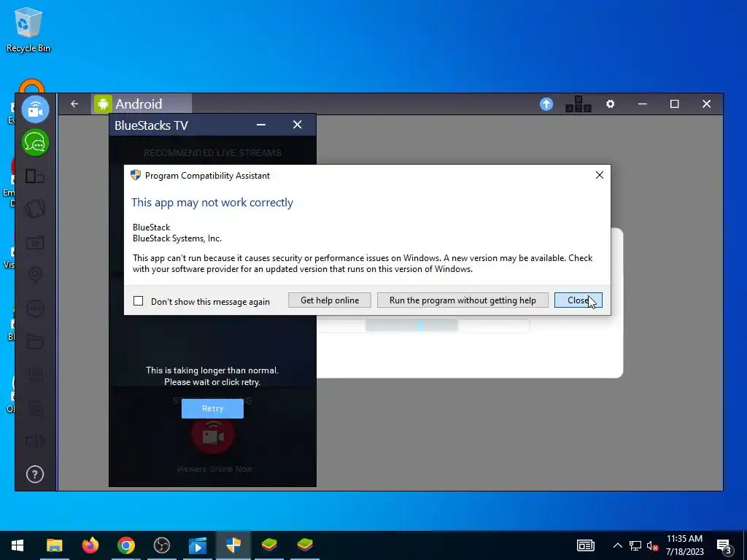Screen dimensions: 747x560
Task: Click the shake device sidebar icon
Action: click(35, 209)
